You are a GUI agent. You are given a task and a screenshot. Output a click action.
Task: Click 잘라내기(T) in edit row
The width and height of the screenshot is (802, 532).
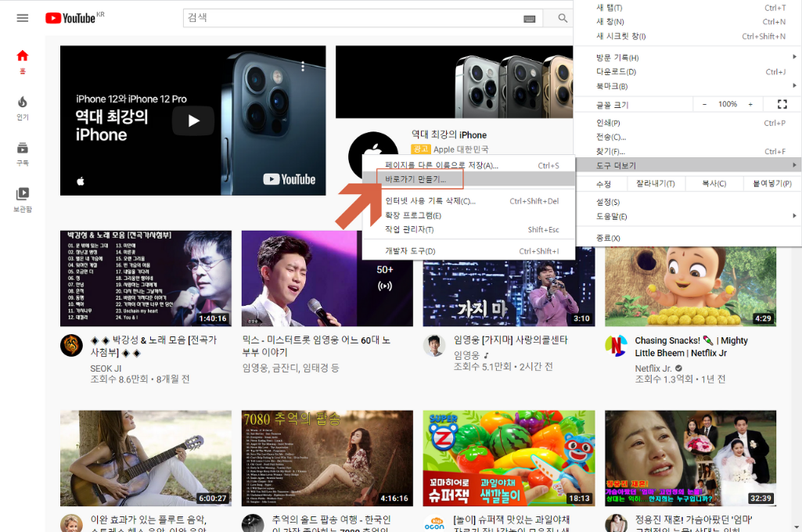tap(655, 184)
